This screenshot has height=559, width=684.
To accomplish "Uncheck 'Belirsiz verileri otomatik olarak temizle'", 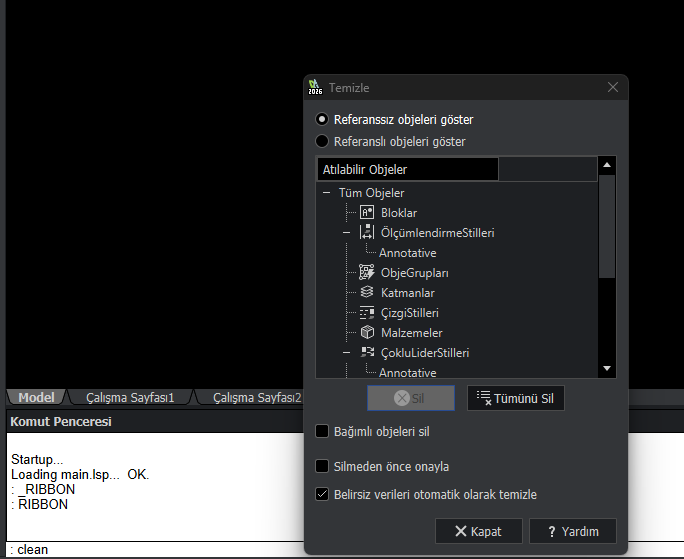I will pyautogui.click(x=322, y=494).
